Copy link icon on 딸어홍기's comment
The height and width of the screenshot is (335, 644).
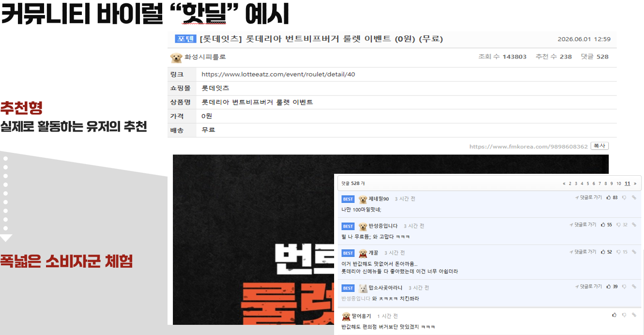[634, 315]
